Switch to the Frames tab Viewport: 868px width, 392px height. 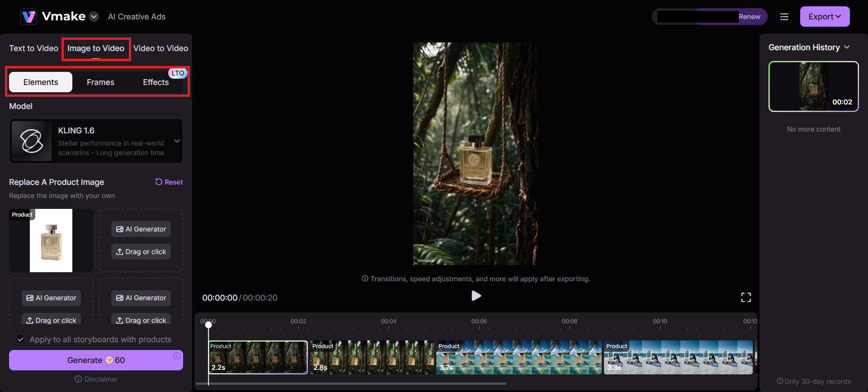coord(100,82)
